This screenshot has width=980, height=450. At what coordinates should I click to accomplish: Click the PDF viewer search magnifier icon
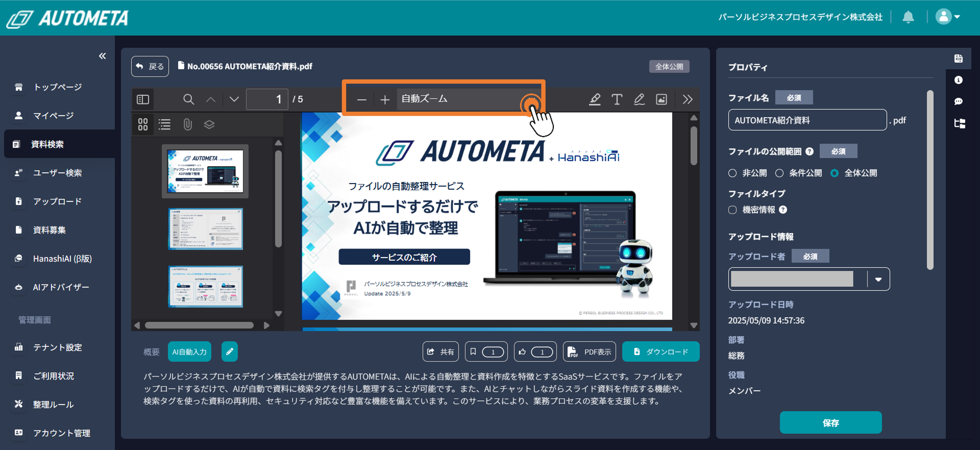(x=188, y=99)
